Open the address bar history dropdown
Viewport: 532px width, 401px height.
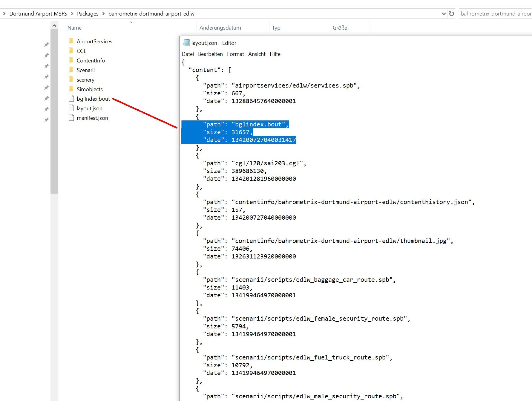click(444, 14)
